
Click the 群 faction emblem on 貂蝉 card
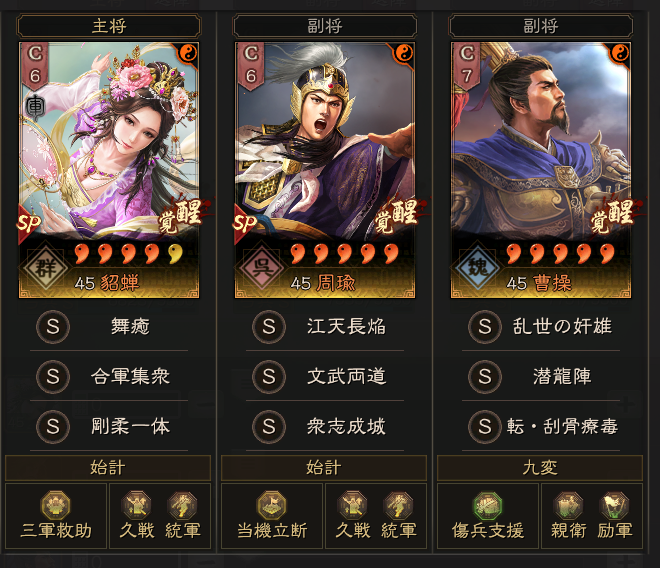tap(45, 267)
